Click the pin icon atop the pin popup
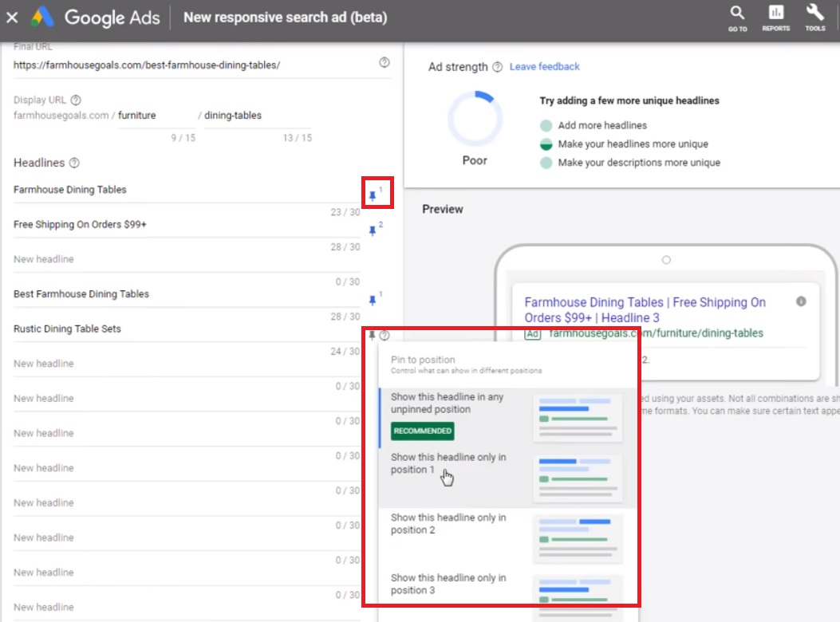 [372, 336]
